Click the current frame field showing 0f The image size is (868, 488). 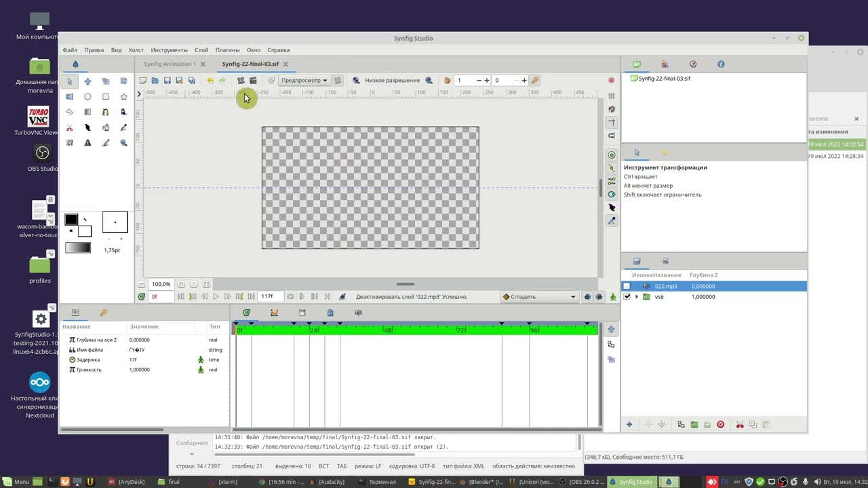tap(161, 297)
